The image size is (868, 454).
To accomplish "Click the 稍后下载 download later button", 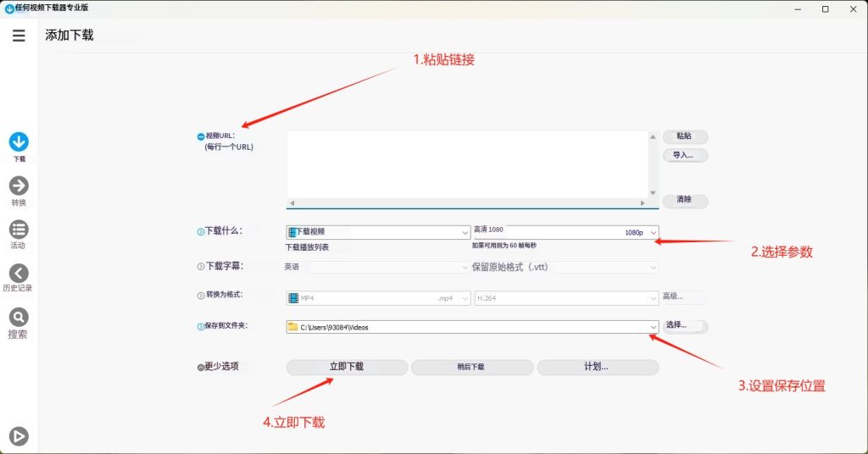I will pyautogui.click(x=472, y=368).
